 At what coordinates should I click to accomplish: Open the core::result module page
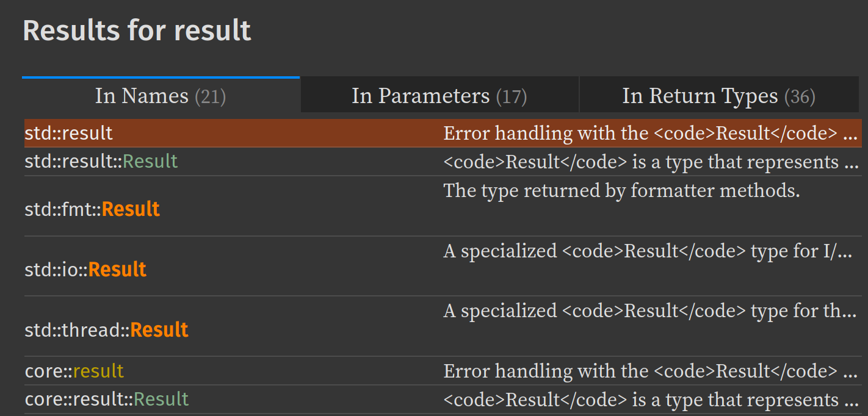pos(73,371)
